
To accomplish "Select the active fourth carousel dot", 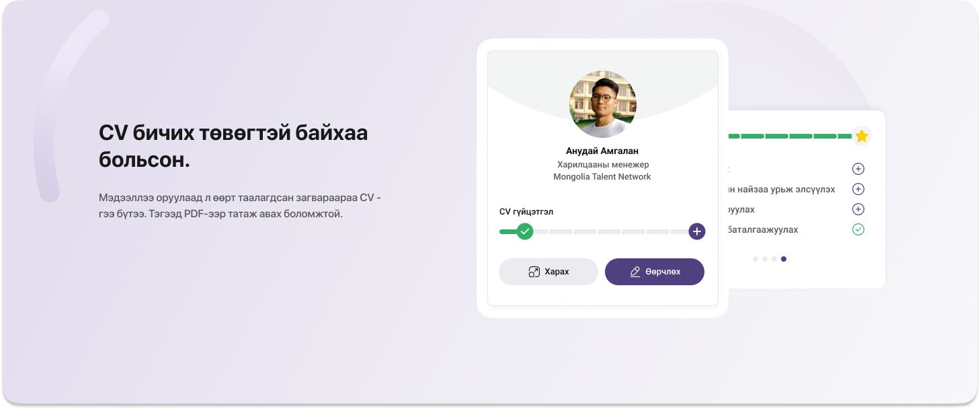I will click(784, 259).
